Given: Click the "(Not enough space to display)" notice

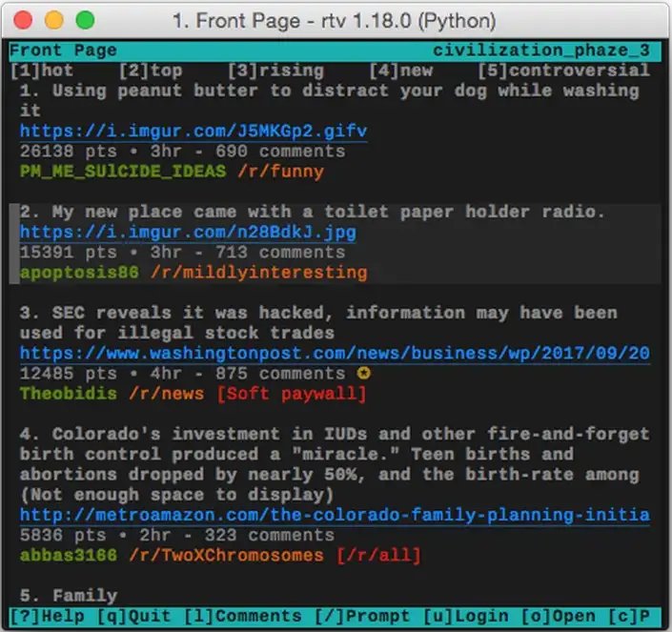Looking at the screenshot, I should click(x=176, y=495).
